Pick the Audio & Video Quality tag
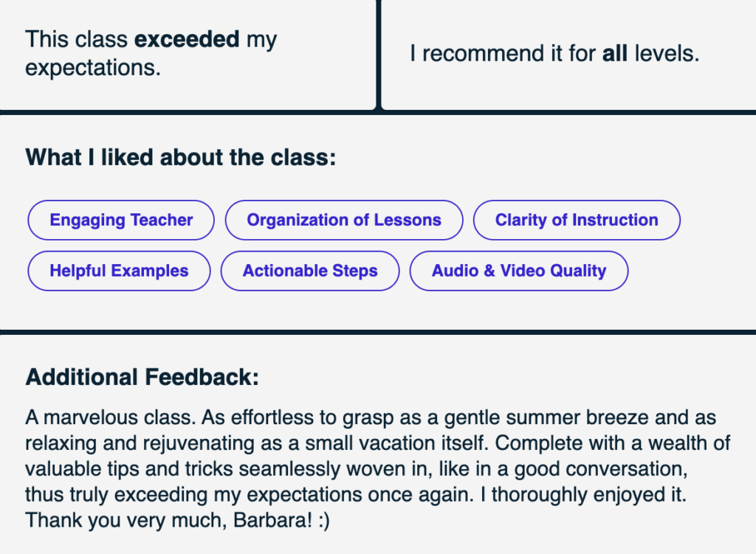This screenshot has width=756, height=554. [519, 271]
